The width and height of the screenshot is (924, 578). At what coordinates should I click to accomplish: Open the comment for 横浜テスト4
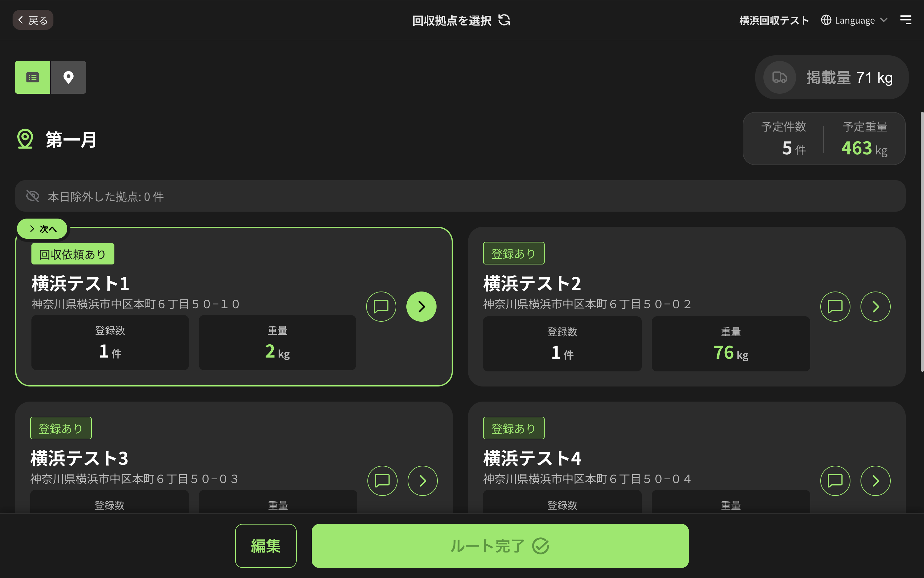[x=835, y=481]
